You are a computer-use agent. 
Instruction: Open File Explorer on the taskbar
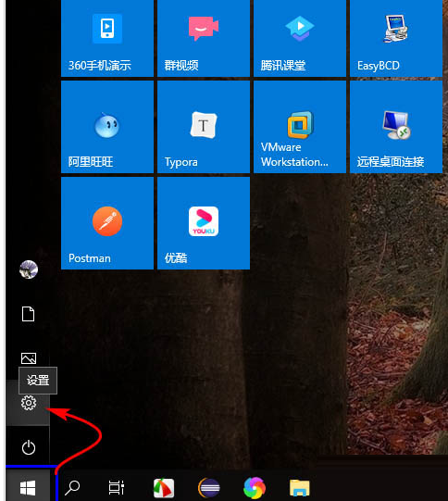pyautogui.click(x=300, y=488)
